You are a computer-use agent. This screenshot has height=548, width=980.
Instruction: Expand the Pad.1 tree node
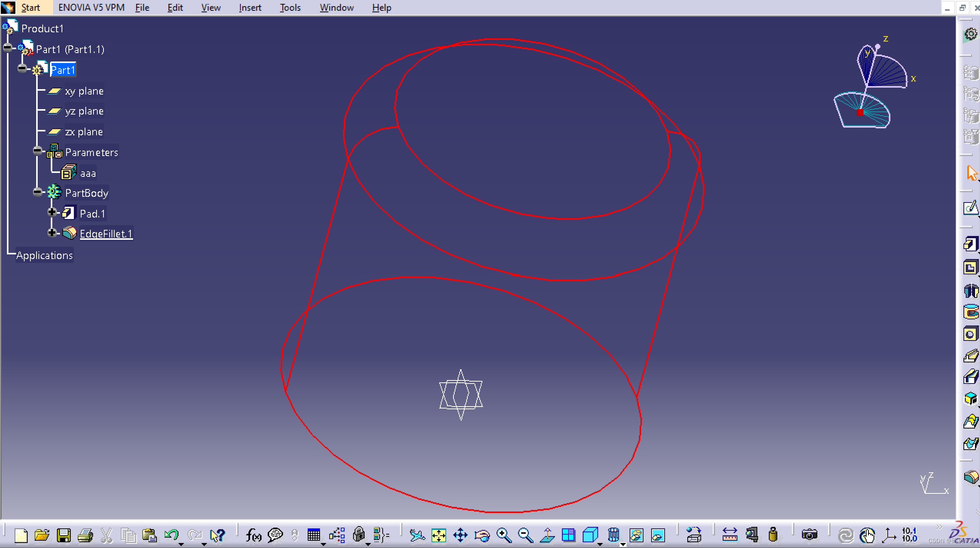[52, 212]
